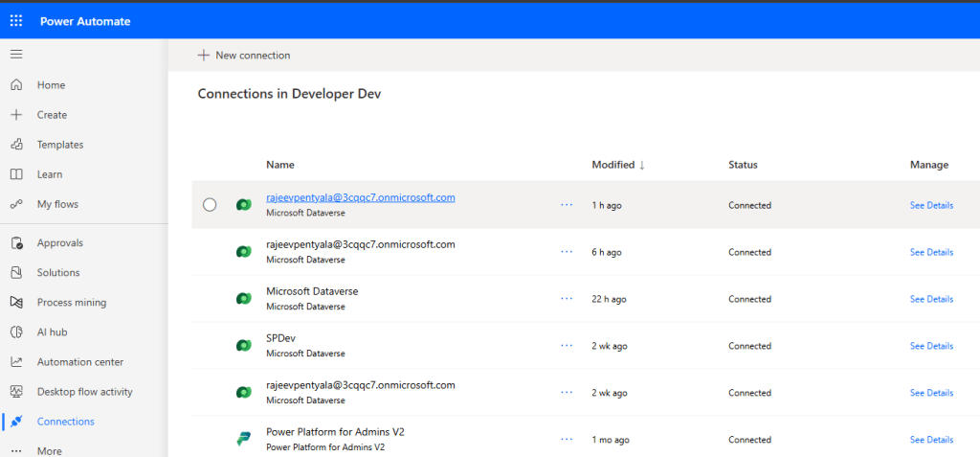Collapse the left navigation hamburger menu
Viewport: 980px width, 457px height.
[x=16, y=55]
